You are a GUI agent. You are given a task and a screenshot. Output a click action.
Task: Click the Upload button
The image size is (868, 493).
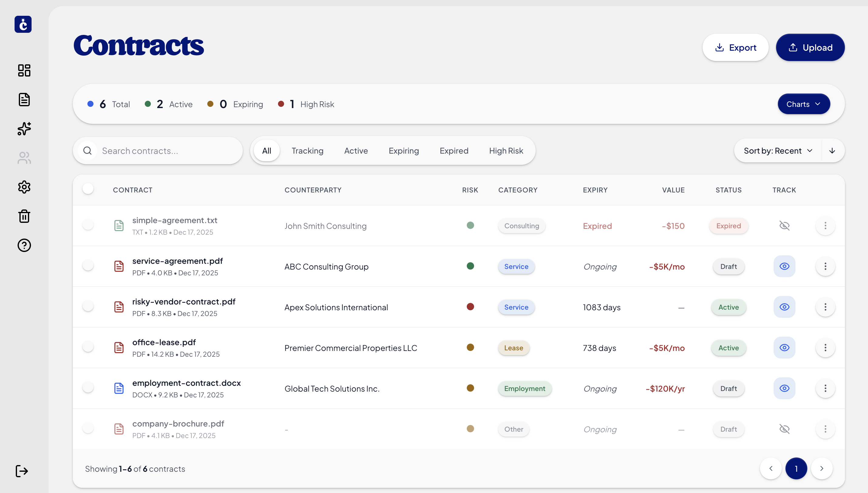point(810,47)
